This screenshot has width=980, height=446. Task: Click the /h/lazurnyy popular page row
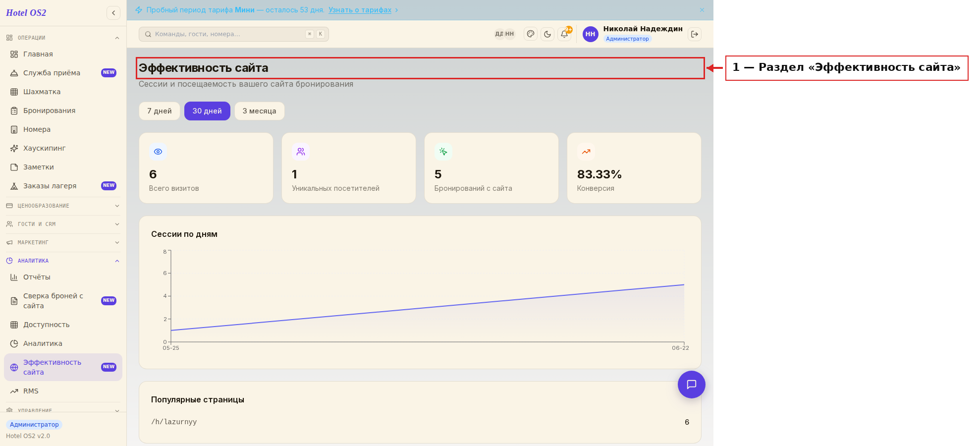tap(420, 422)
